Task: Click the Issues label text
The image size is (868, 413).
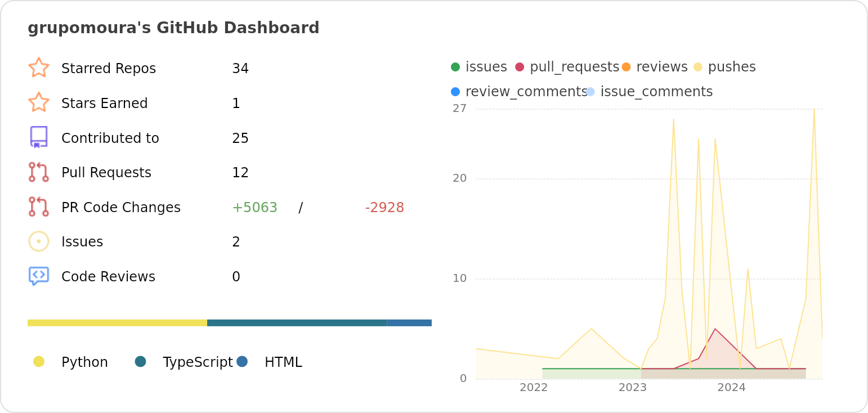Action: pos(82,242)
